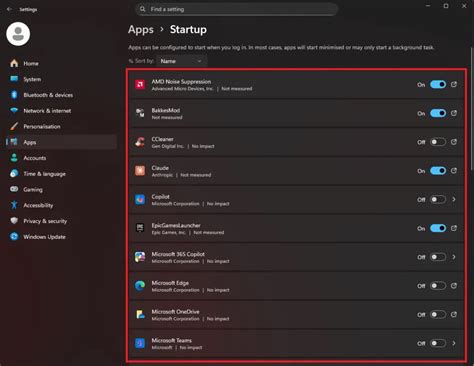Go back using the back arrow
Image resolution: width=474 pixels, height=366 pixels.
(9, 9)
